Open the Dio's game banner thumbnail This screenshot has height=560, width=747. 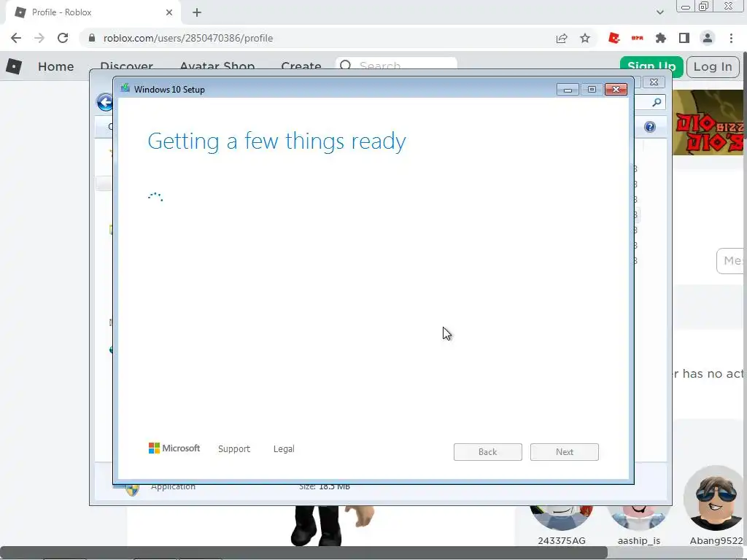pos(708,122)
